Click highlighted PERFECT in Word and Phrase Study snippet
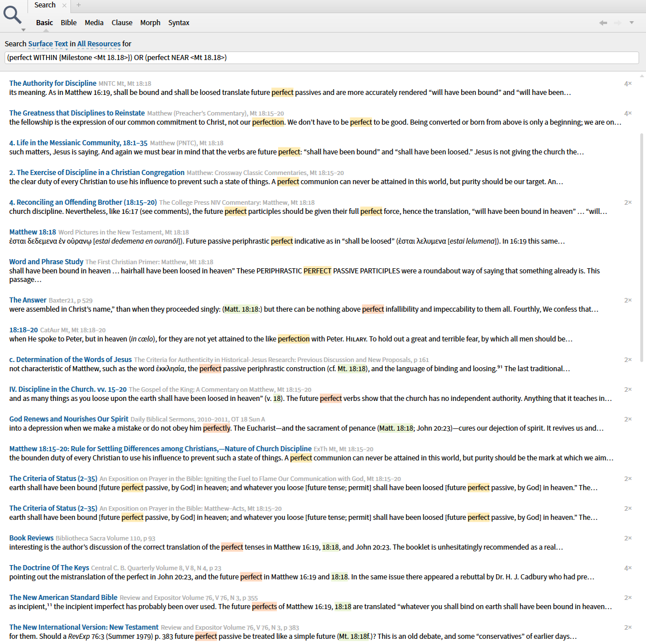Screen dimensions: 646x644 (317, 271)
